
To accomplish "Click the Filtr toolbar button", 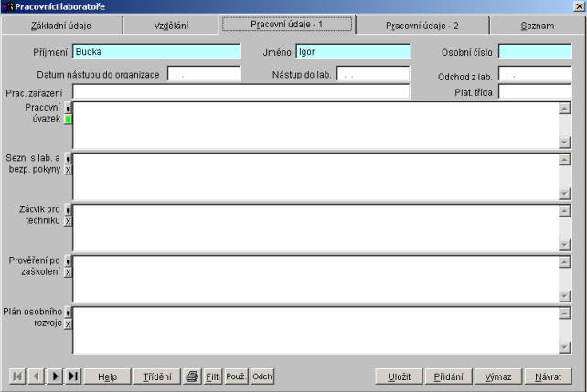I will pos(213,376).
